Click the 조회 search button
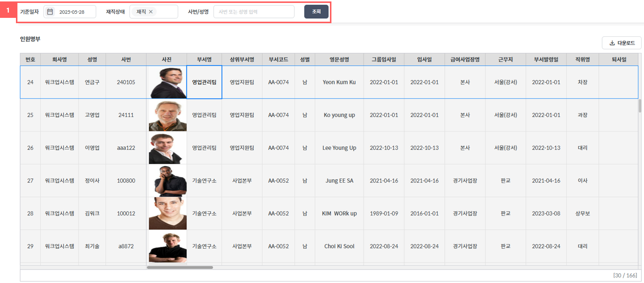 pyautogui.click(x=316, y=12)
